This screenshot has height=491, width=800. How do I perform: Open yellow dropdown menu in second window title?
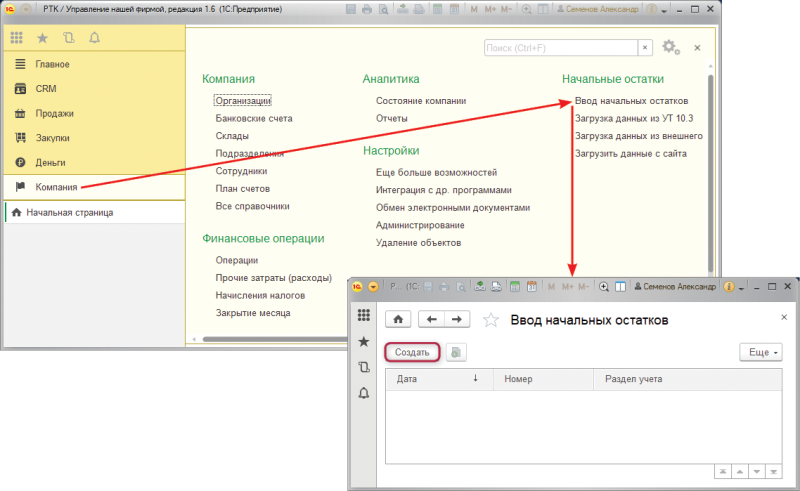tap(373, 287)
